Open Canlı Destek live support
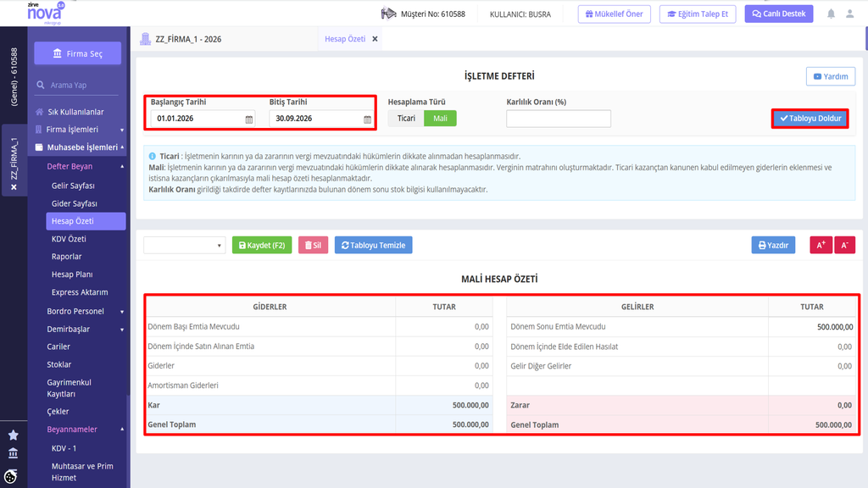 coord(779,14)
